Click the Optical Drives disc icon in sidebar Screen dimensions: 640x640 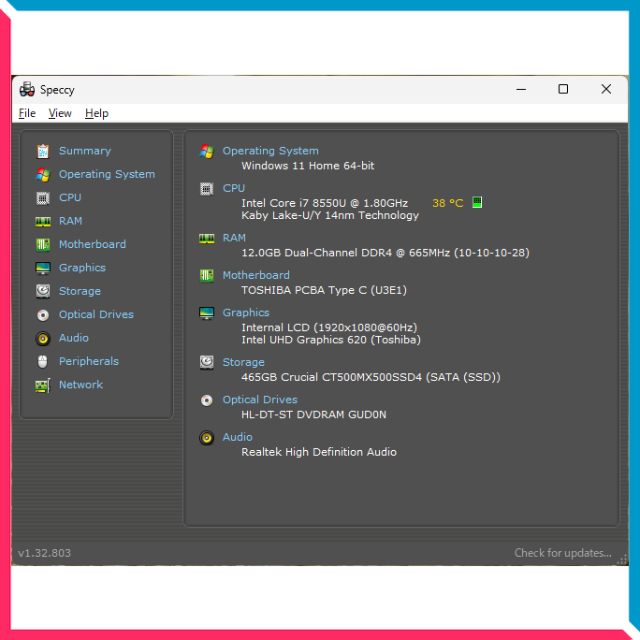point(43,315)
